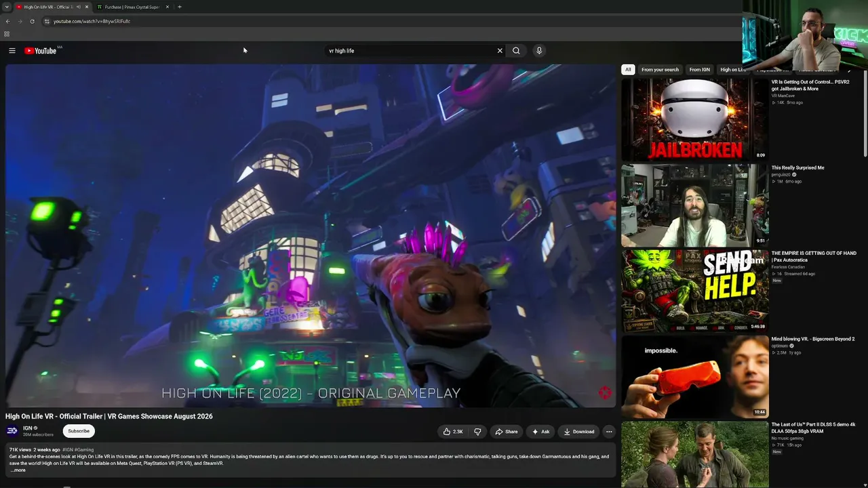Select the youtube.com address bar URL
Viewport: 868px width, 488px height.
coord(92,21)
